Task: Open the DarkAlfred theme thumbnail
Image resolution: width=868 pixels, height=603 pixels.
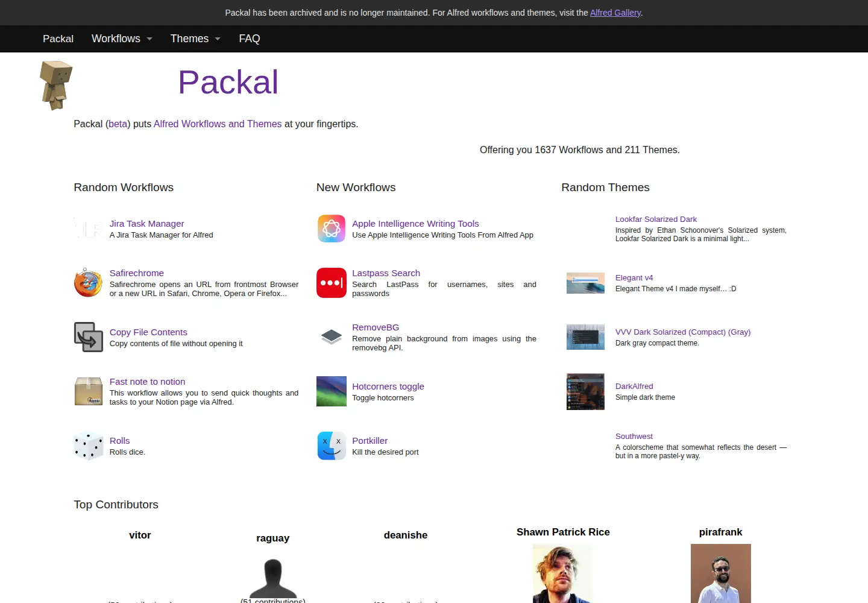Action: 585,391
